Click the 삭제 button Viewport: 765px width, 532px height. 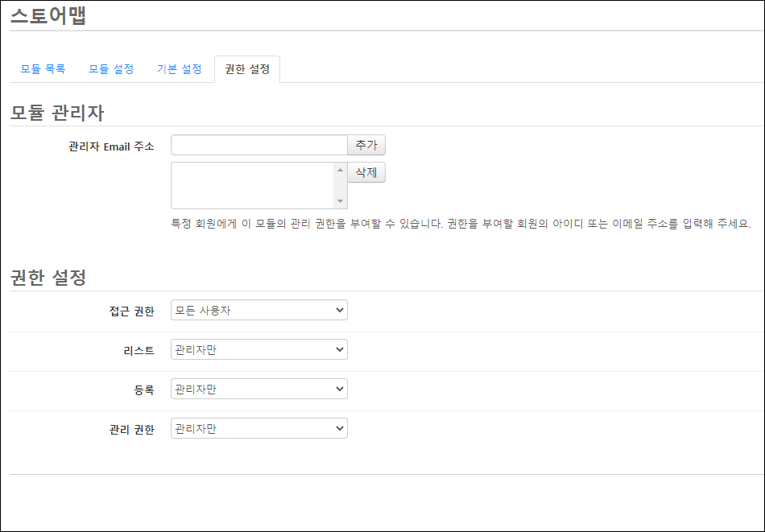[366, 172]
